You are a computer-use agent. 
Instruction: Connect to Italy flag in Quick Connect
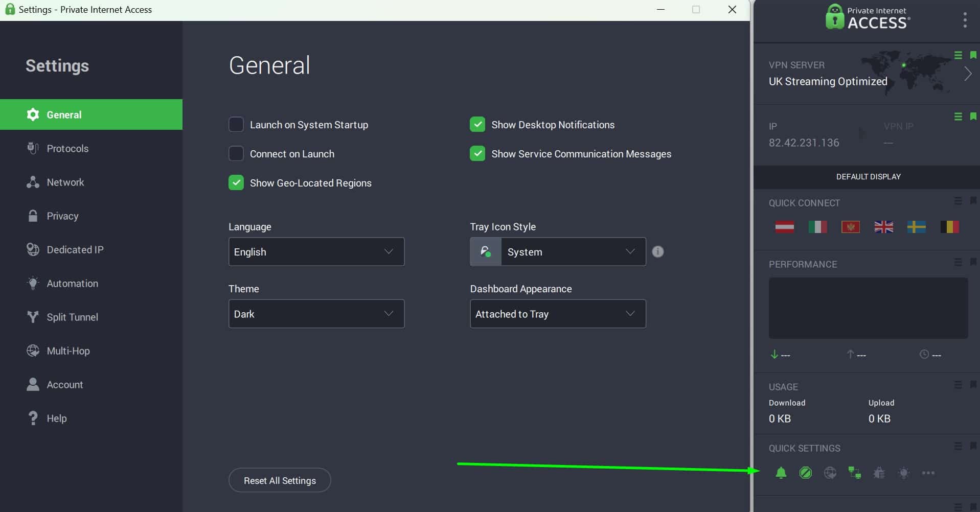(817, 227)
